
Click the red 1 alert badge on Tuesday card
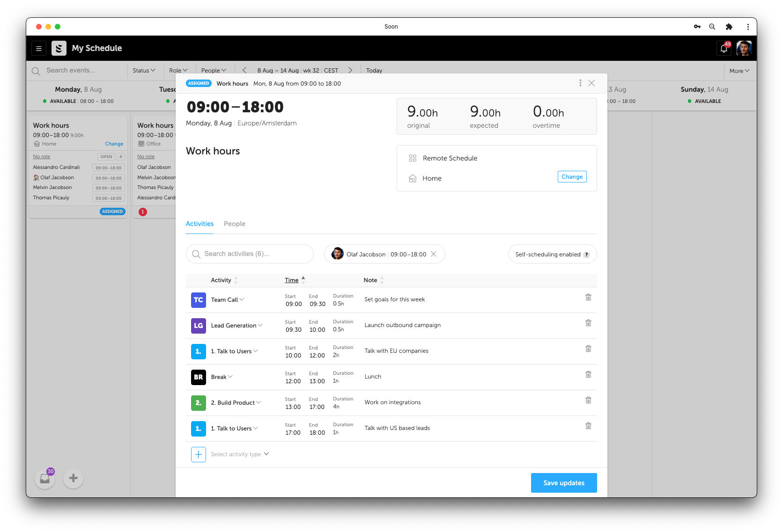click(143, 212)
